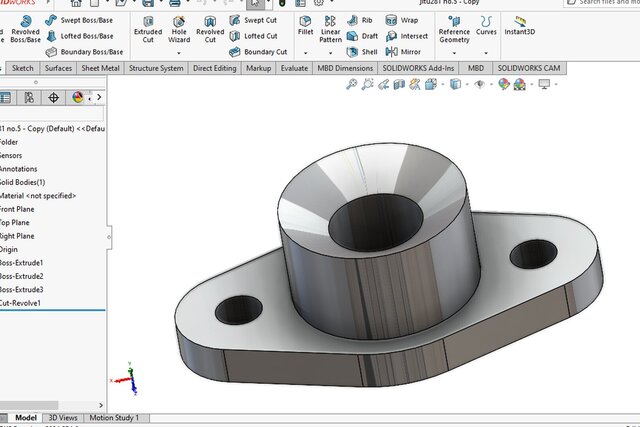This screenshot has height=427, width=640.
Task: Open the Surfaces tab
Action: (58, 68)
